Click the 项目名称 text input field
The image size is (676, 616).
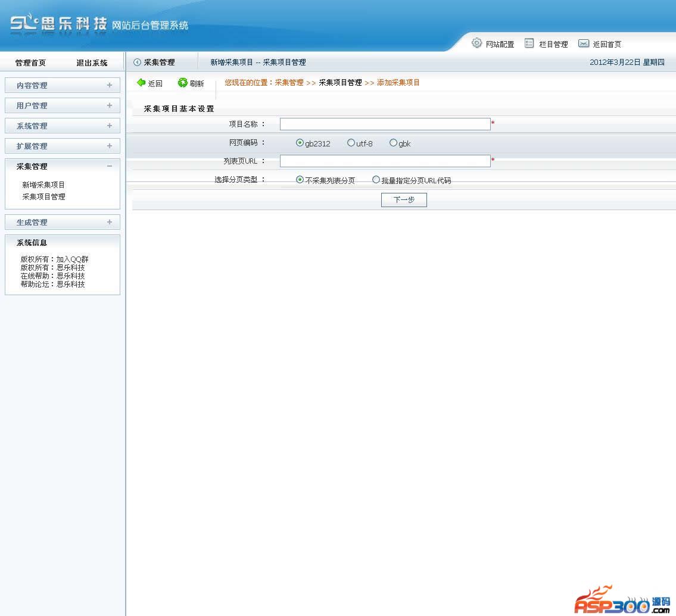[385, 124]
